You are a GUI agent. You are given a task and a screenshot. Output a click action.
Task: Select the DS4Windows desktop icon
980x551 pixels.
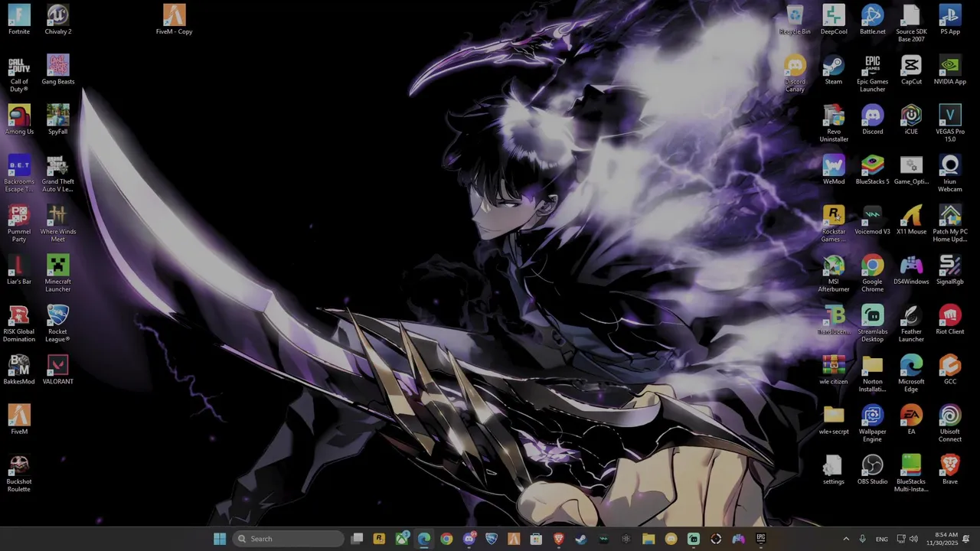click(x=911, y=270)
